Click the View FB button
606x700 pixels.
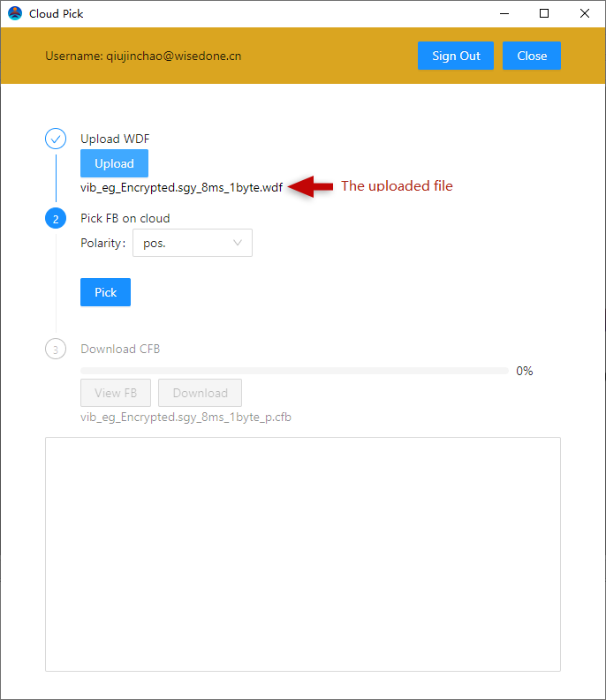coord(116,393)
